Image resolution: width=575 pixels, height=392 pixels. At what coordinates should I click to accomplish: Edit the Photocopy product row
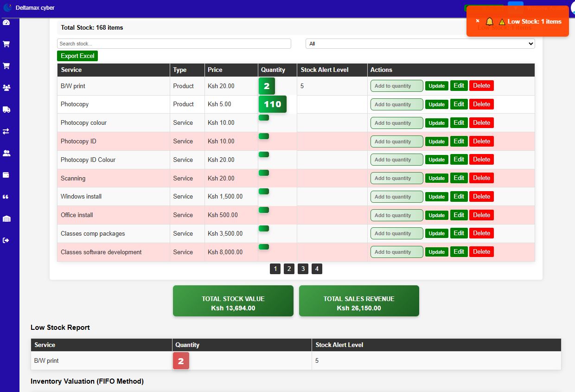pyautogui.click(x=459, y=104)
